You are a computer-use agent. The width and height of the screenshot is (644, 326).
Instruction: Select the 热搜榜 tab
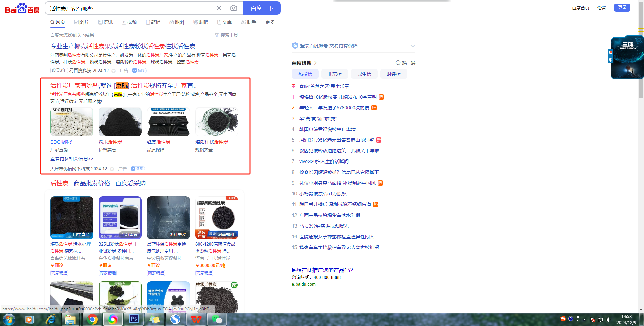click(305, 74)
